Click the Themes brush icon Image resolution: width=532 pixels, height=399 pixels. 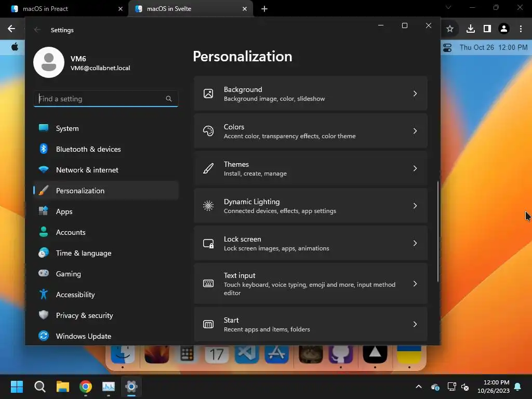[x=208, y=168]
